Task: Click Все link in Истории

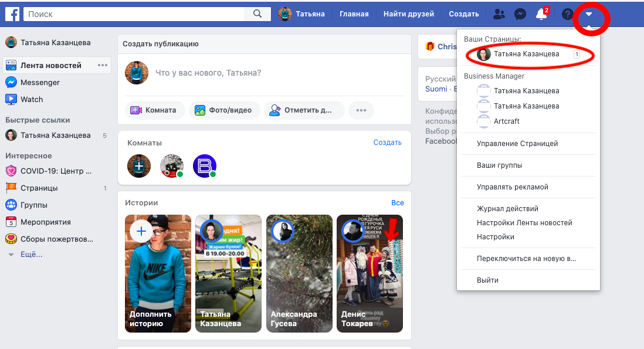Action: click(398, 203)
